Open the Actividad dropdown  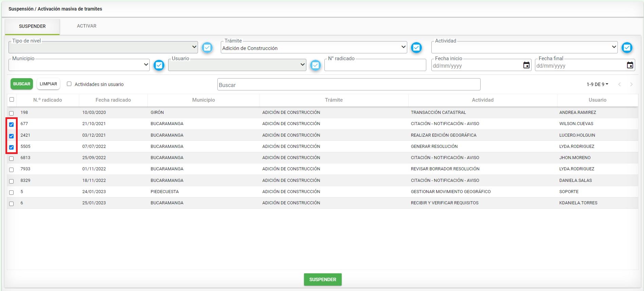point(524,47)
